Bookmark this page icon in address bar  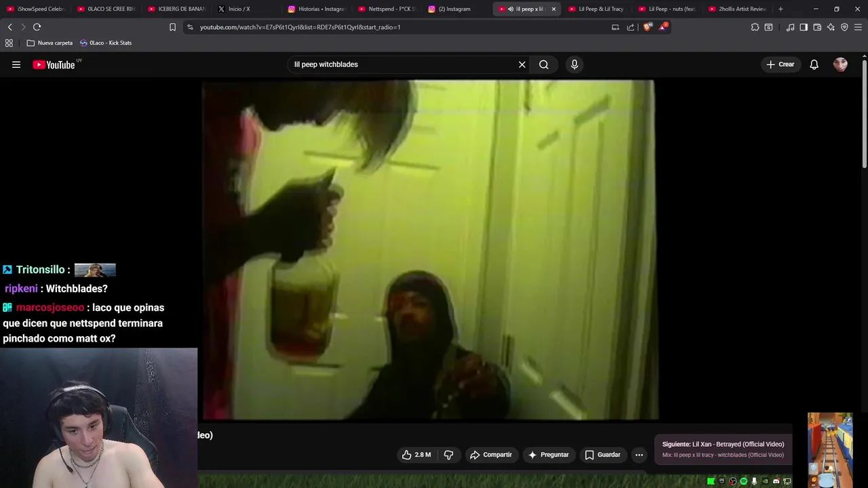(x=172, y=27)
